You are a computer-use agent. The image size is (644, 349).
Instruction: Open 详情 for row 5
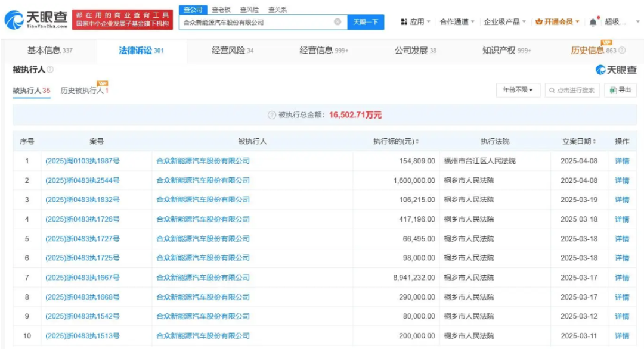622,239
